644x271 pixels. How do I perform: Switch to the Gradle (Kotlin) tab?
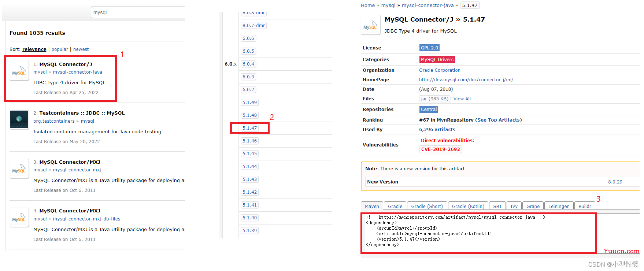pyautogui.click(x=468, y=206)
